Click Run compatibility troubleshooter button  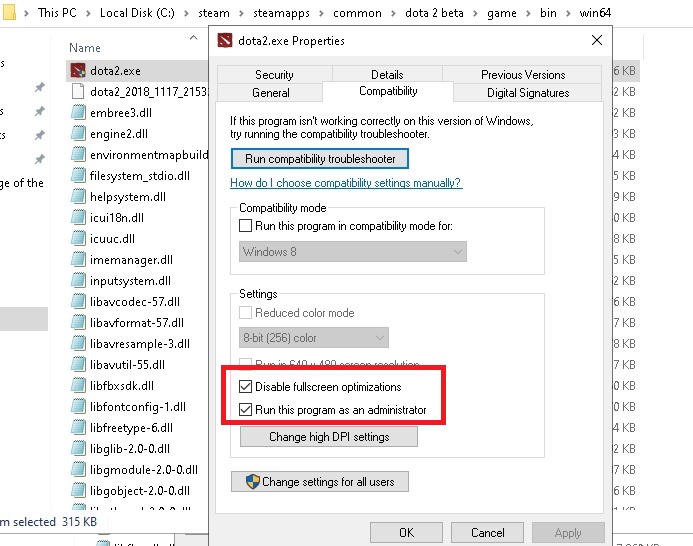coord(320,159)
